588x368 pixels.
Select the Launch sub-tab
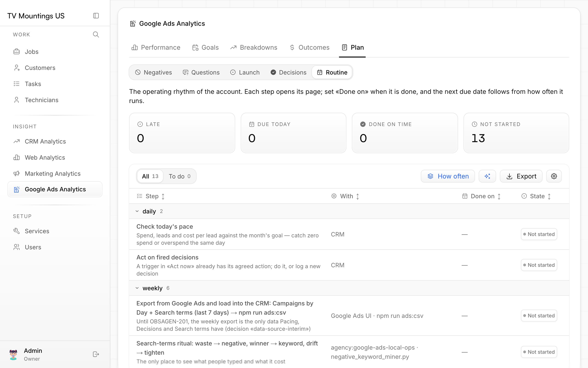click(245, 72)
